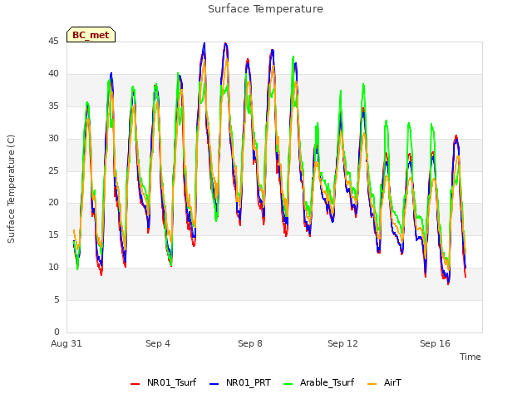Viewport: 532px width, 399px height.
Task: Click the 0 y-axis tick label
Action: pos(57,332)
